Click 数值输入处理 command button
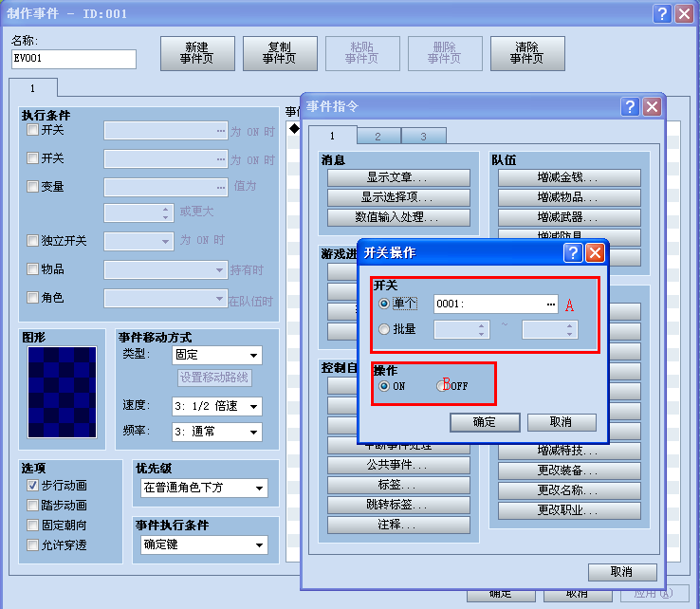This screenshot has width=700, height=609. (398, 217)
